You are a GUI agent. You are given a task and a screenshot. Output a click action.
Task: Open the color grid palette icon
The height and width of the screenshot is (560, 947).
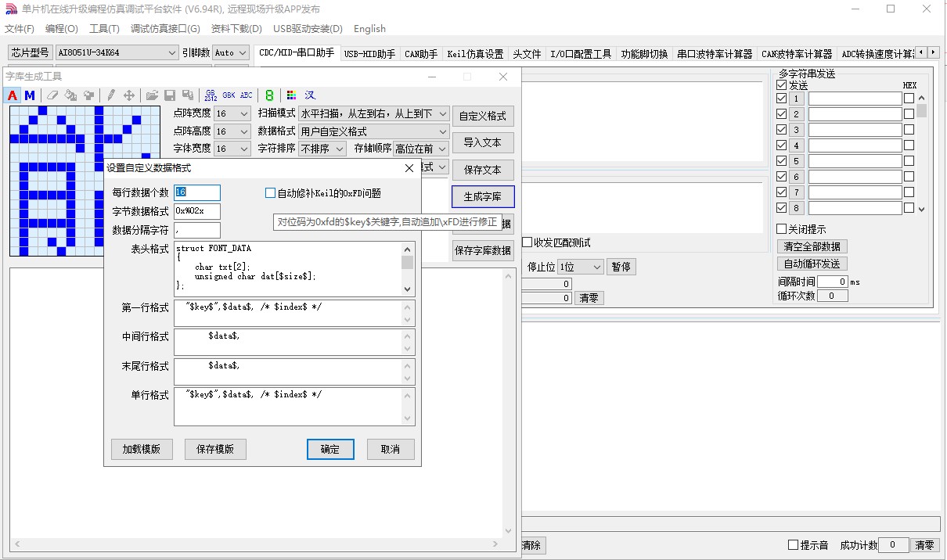pyautogui.click(x=291, y=95)
